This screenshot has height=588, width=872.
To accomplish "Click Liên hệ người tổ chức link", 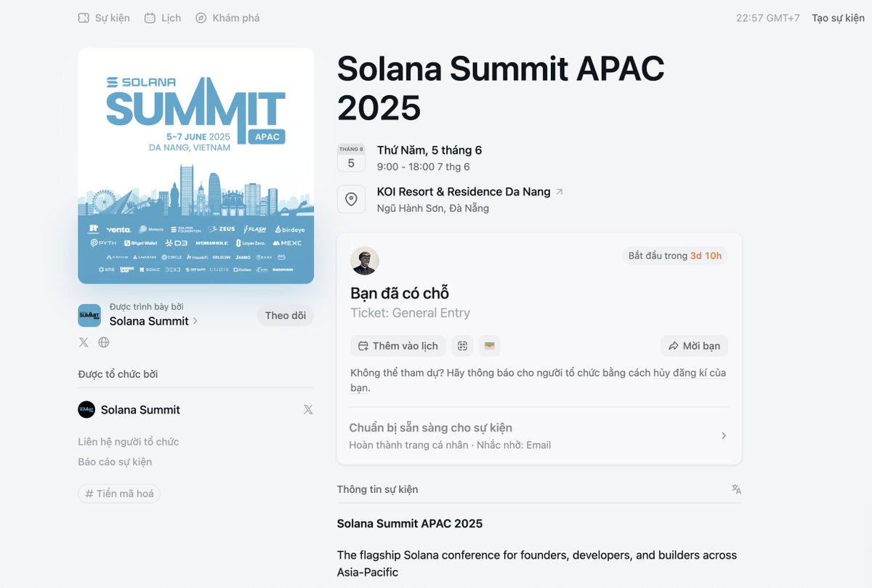I will (129, 441).
